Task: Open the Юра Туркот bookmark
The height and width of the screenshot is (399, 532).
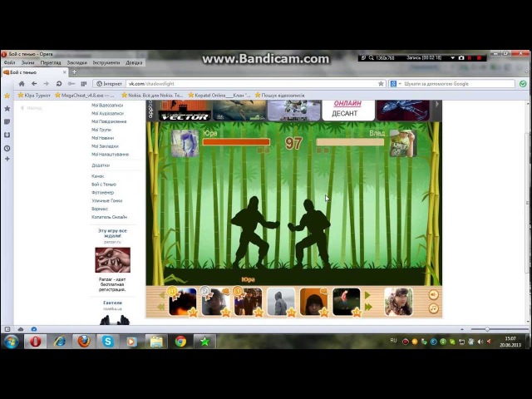Action: tap(34, 96)
